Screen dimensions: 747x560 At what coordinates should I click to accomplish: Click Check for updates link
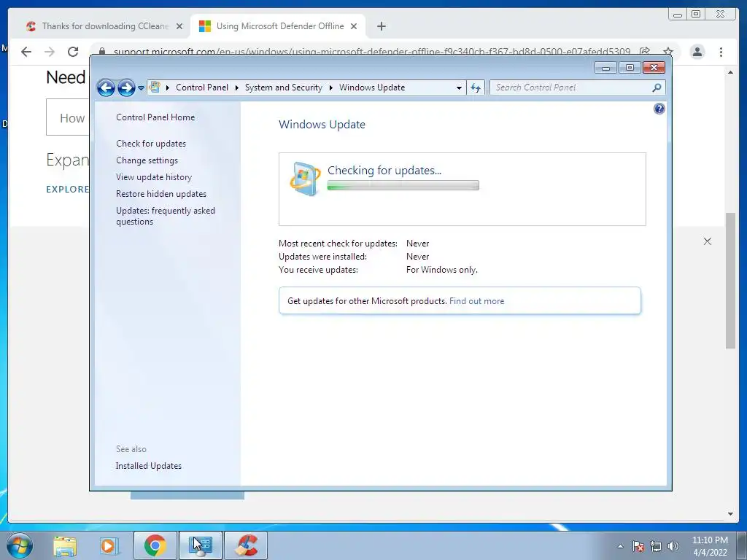pos(151,144)
